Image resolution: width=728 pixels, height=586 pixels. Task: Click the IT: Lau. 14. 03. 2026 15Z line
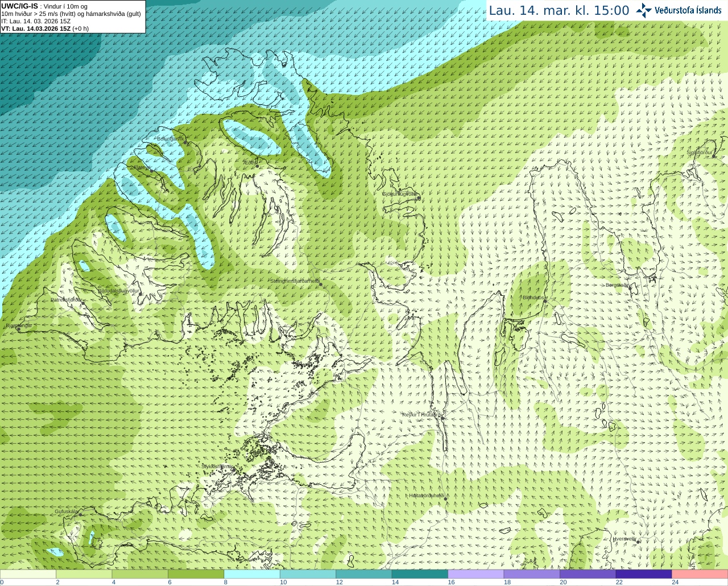(36, 21)
